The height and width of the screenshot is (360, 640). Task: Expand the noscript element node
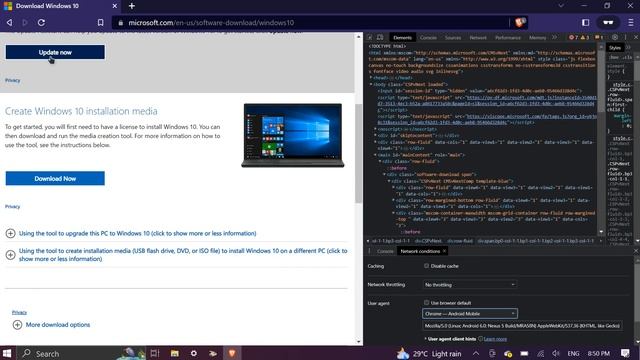pyautogui.click(x=376, y=129)
